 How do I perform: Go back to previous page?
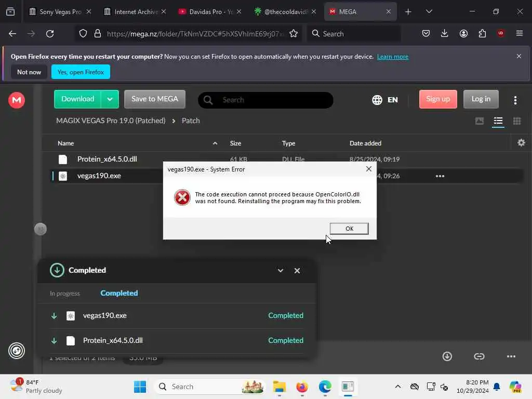point(12,34)
